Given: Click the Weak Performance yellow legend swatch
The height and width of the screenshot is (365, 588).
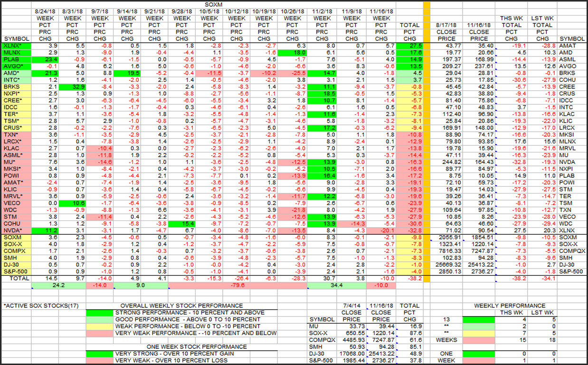Looking at the screenshot, I should (x=100, y=327).
